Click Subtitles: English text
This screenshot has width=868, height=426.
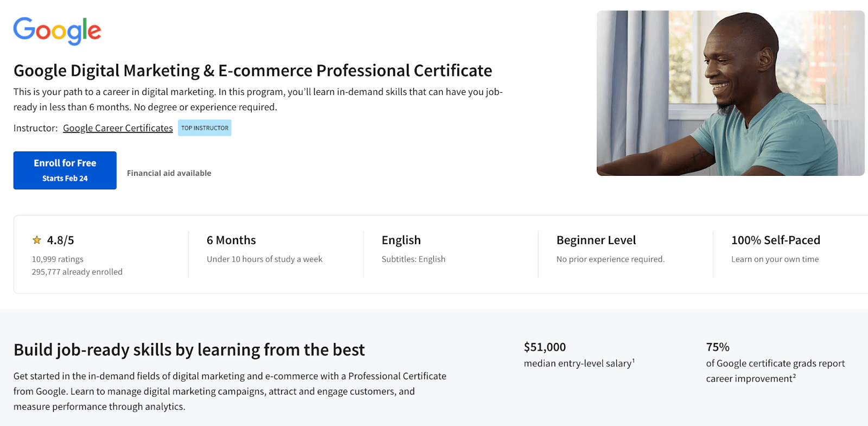[413, 259]
